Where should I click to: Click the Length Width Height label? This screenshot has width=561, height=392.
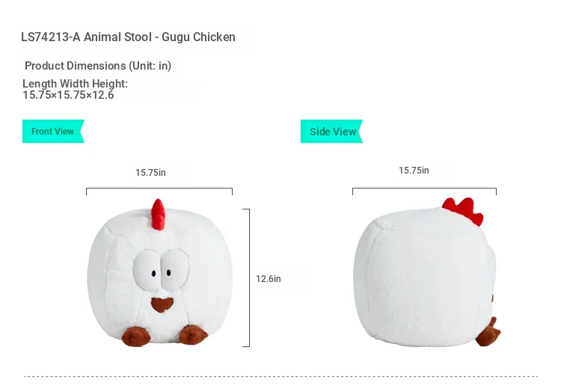click(75, 84)
